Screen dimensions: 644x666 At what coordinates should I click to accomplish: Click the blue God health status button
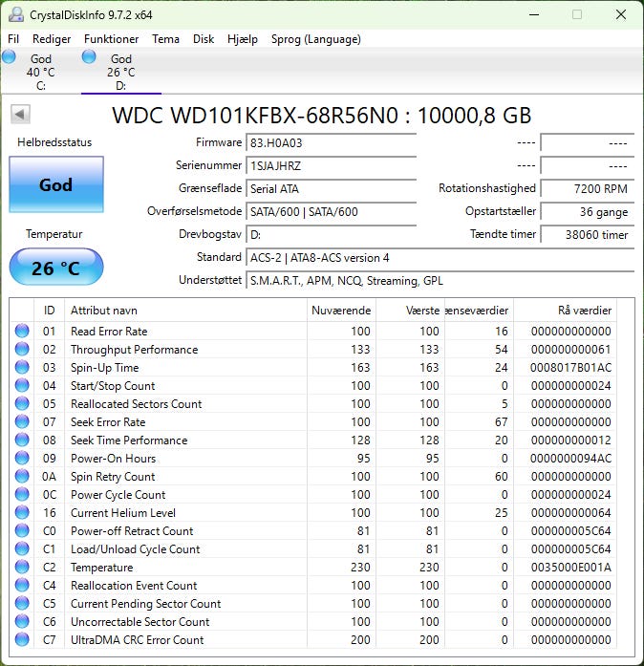click(x=55, y=185)
